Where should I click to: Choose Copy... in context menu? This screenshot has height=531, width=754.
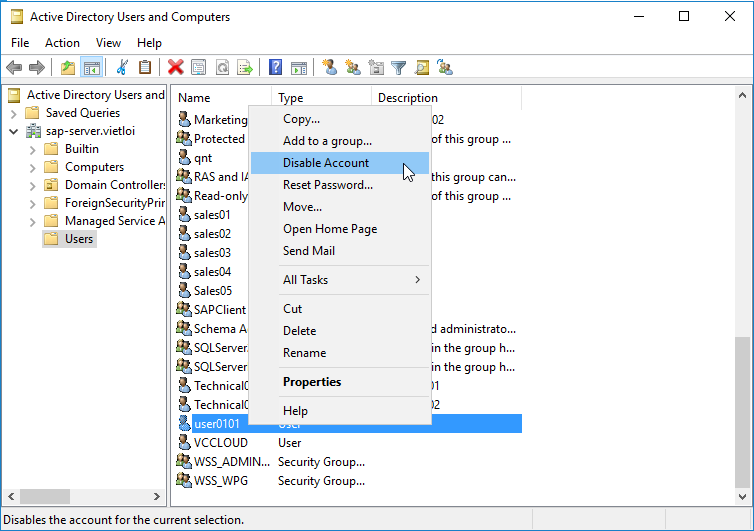click(x=339, y=119)
